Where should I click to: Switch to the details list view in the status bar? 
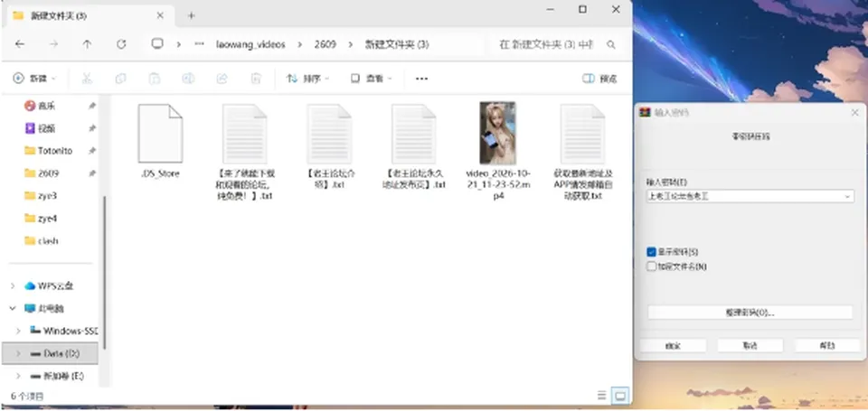(x=602, y=396)
